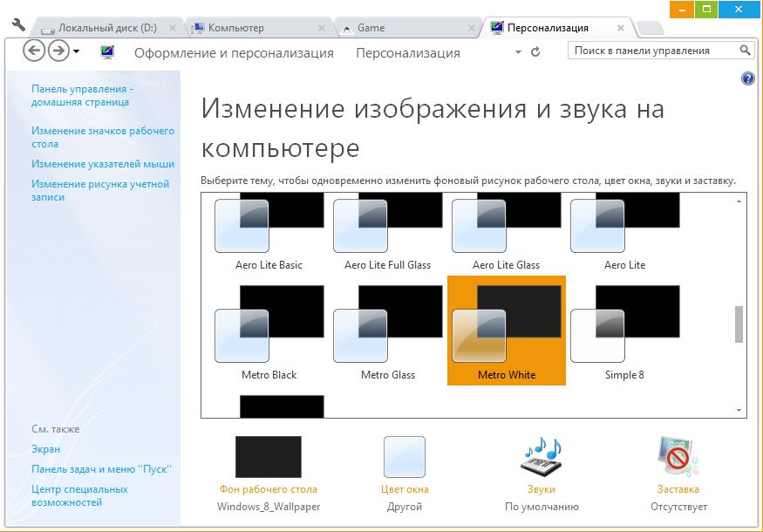Click Звуки label
Screen dimensions: 763x532
[x=542, y=489]
